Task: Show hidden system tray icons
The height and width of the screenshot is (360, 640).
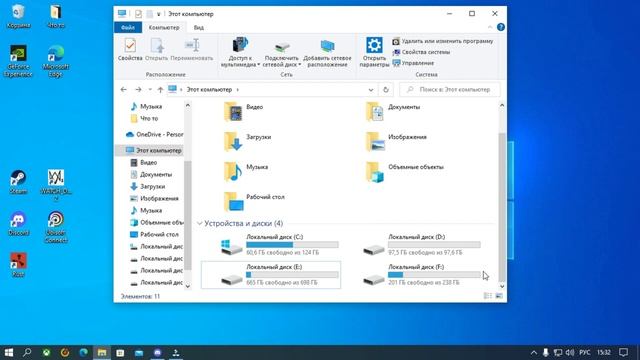Action: [534, 352]
